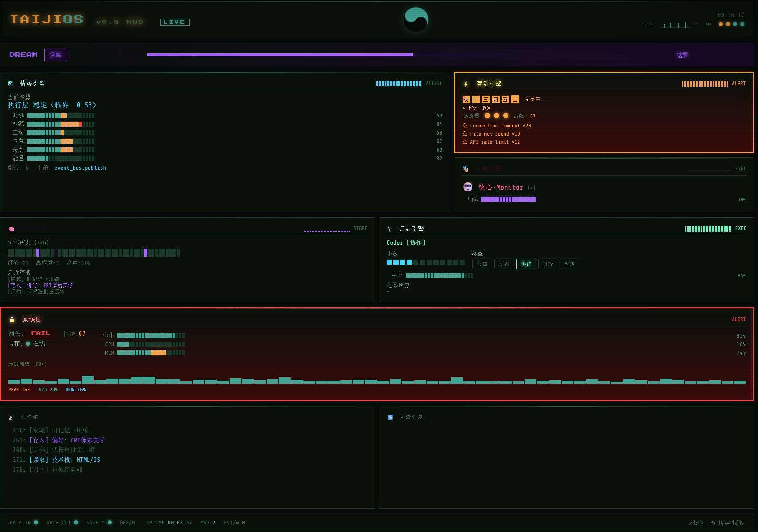Click the GATE.IN status dot
The image size is (758, 532).
click(x=36, y=522)
